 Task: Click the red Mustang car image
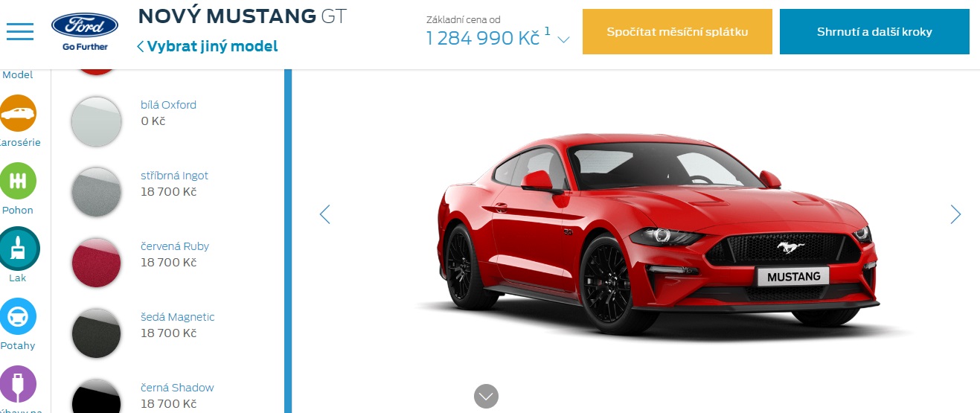coord(655,234)
